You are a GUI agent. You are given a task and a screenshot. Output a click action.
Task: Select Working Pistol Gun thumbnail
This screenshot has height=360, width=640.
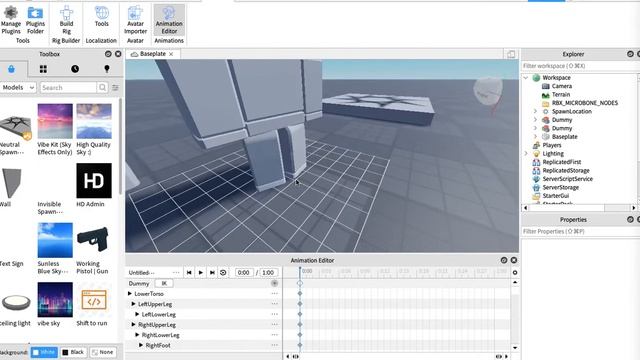coord(94,240)
